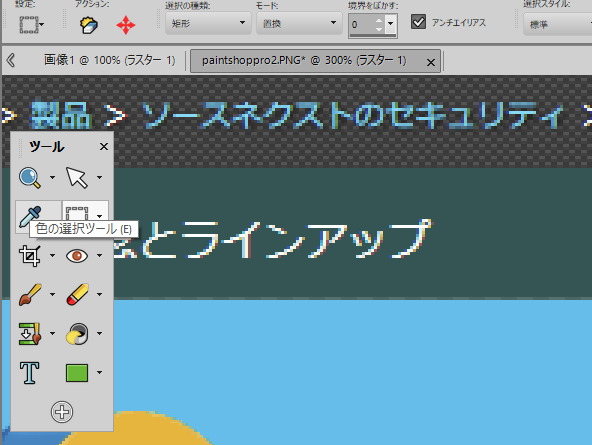
Task: Open the 矩形 selection type dropdown
Action: tap(208, 23)
